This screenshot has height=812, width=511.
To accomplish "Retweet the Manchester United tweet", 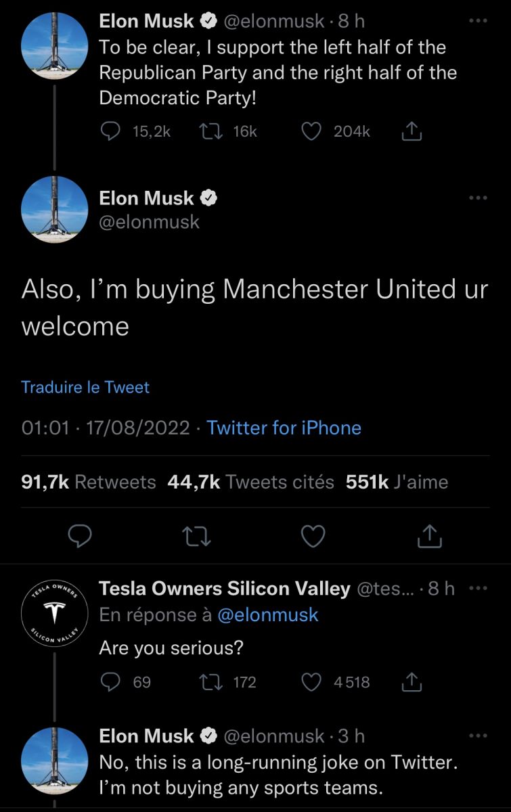I will [x=197, y=536].
